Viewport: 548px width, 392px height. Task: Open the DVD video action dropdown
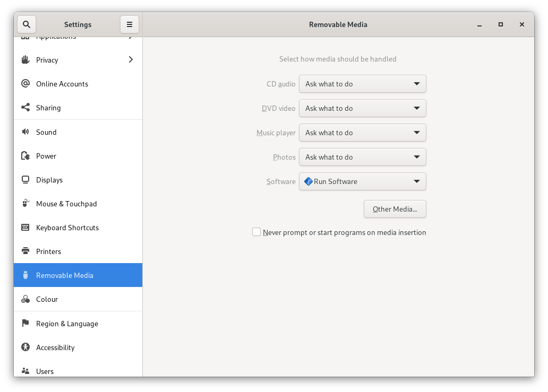(362, 108)
